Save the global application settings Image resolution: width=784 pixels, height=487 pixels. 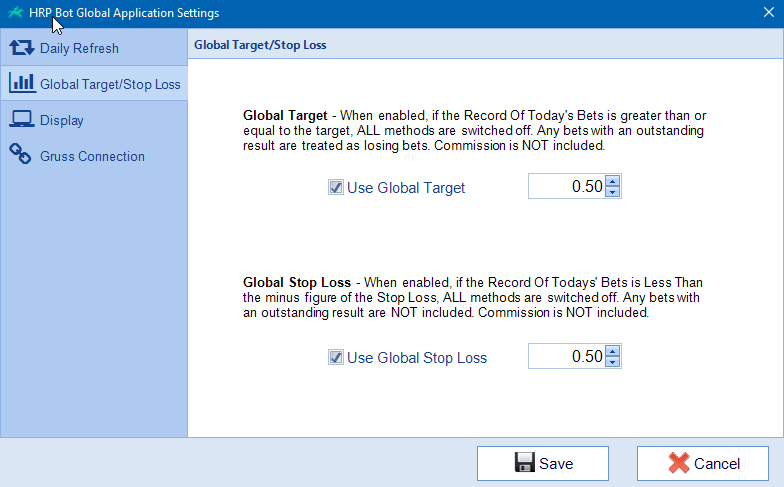542,464
